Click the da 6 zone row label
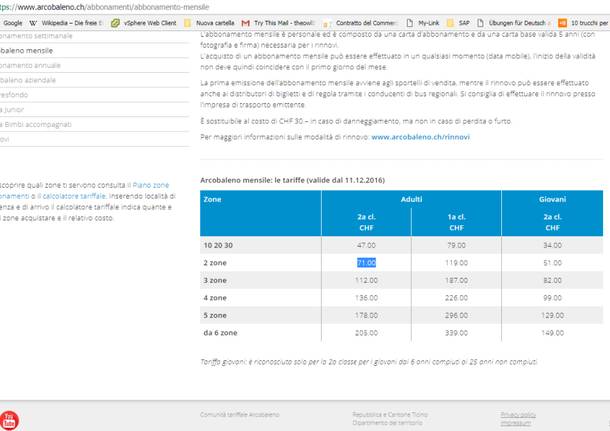Viewport: 610px width, 431px height. coord(220,333)
